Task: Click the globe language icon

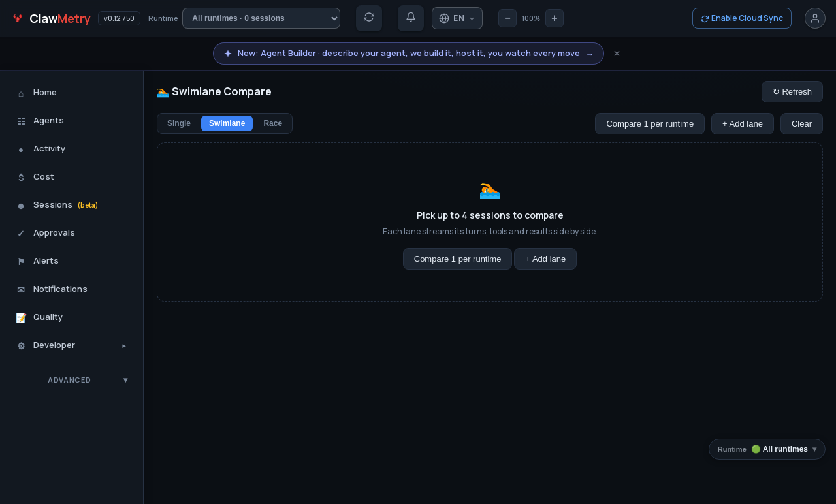Action: coord(444,18)
